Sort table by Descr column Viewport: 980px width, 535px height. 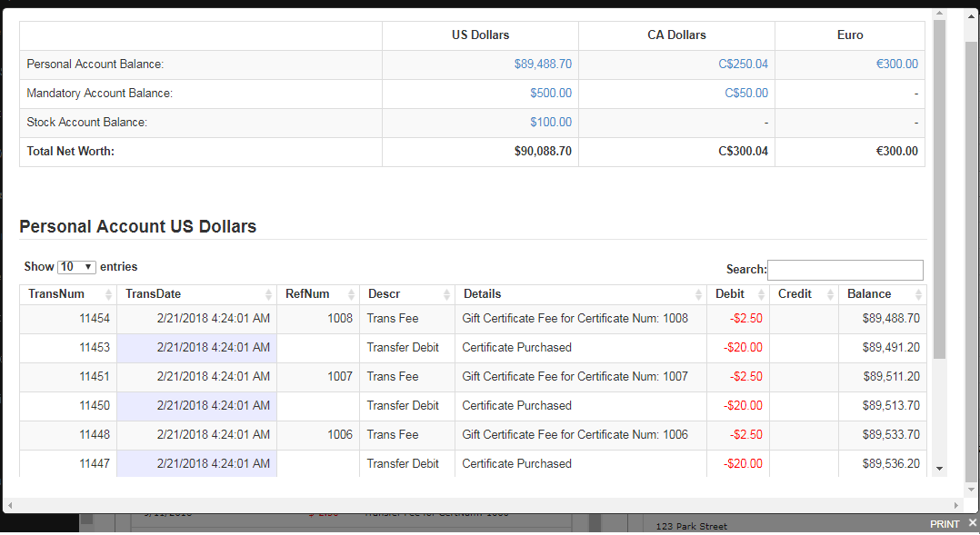pyautogui.click(x=407, y=294)
